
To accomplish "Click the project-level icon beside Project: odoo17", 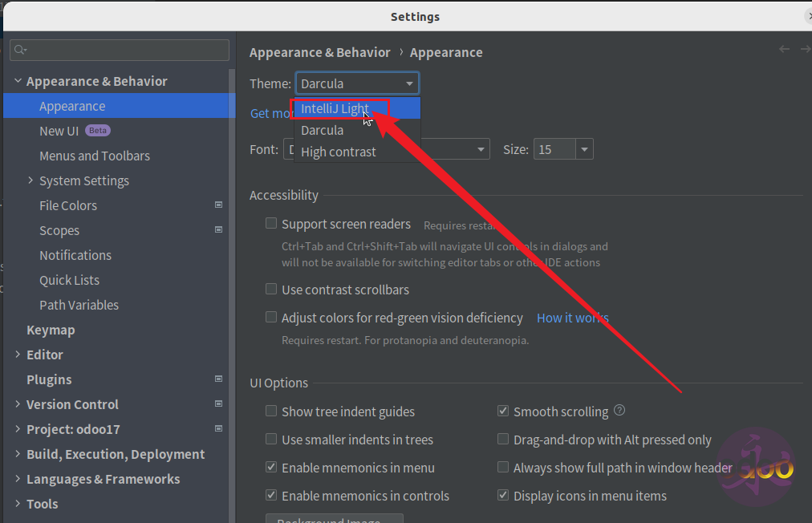I will [218, 429].
